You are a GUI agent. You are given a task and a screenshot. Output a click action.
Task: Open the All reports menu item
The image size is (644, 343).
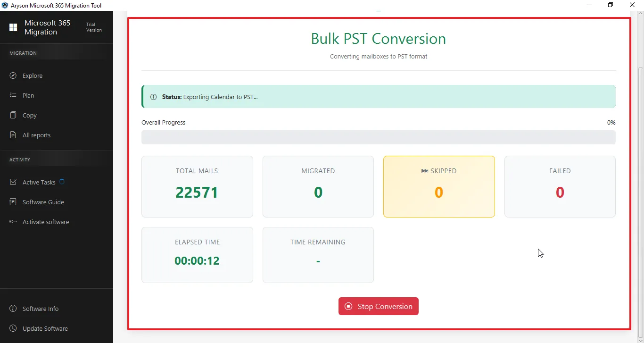(36, 135)
